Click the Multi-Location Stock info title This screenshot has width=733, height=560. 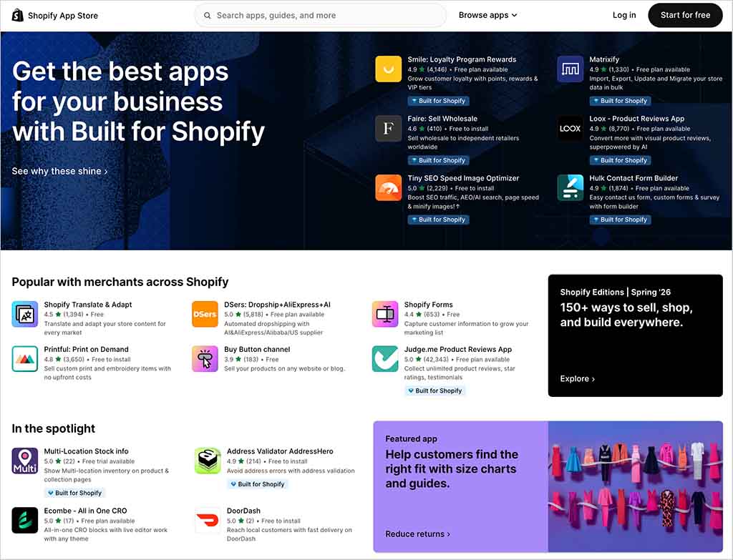coord(86,451)
